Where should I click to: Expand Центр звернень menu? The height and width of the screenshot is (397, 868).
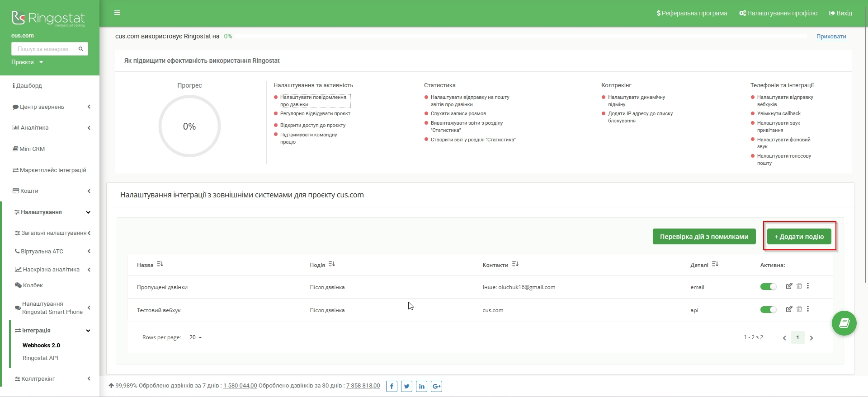[89, 107]
